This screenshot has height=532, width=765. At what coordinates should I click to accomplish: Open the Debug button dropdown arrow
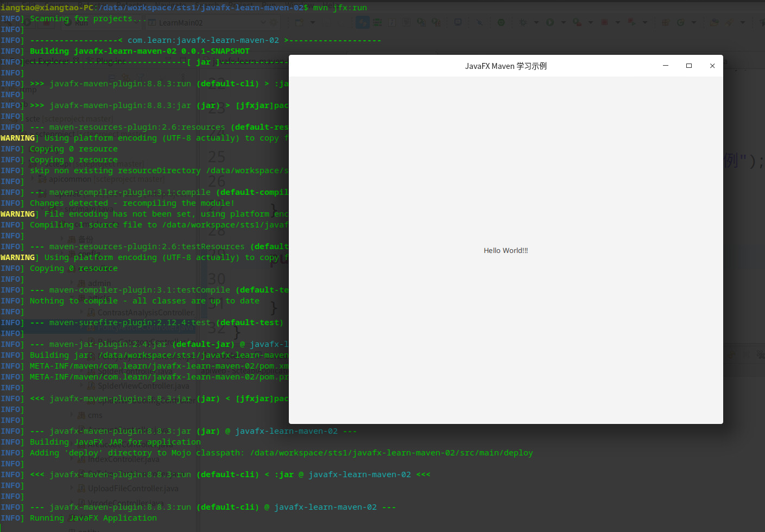pos(536,22)
